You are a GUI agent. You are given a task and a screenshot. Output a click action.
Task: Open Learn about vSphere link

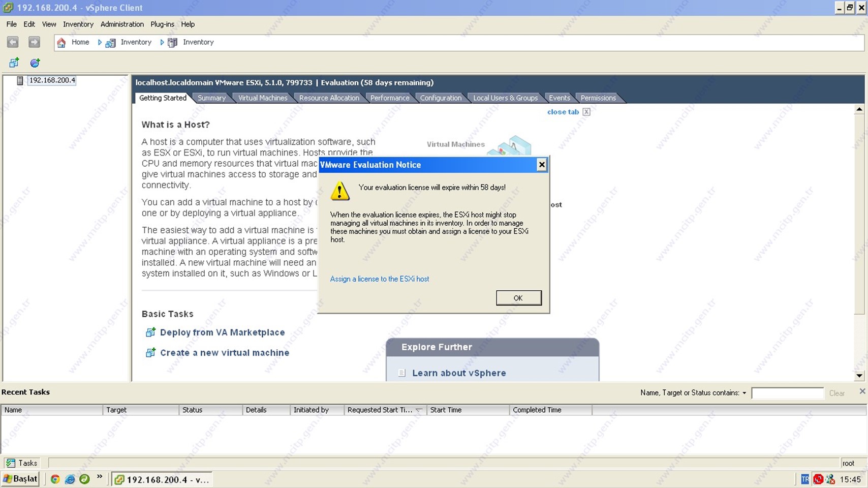459,373
